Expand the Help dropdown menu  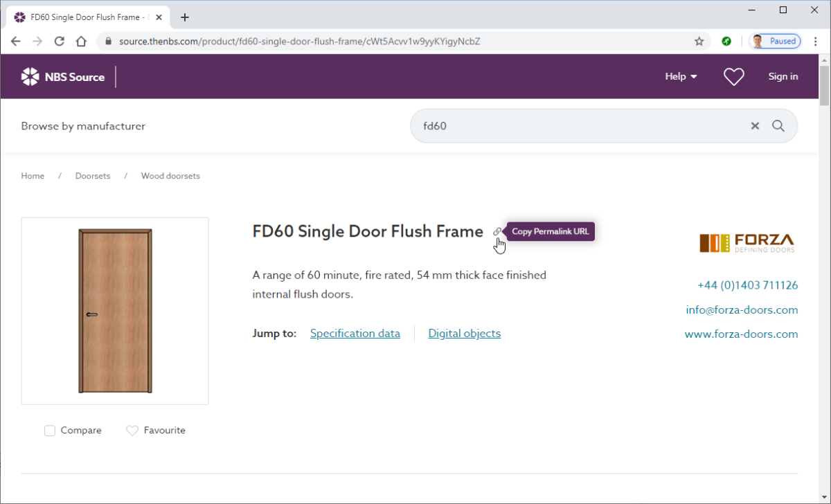coord(681,77)
